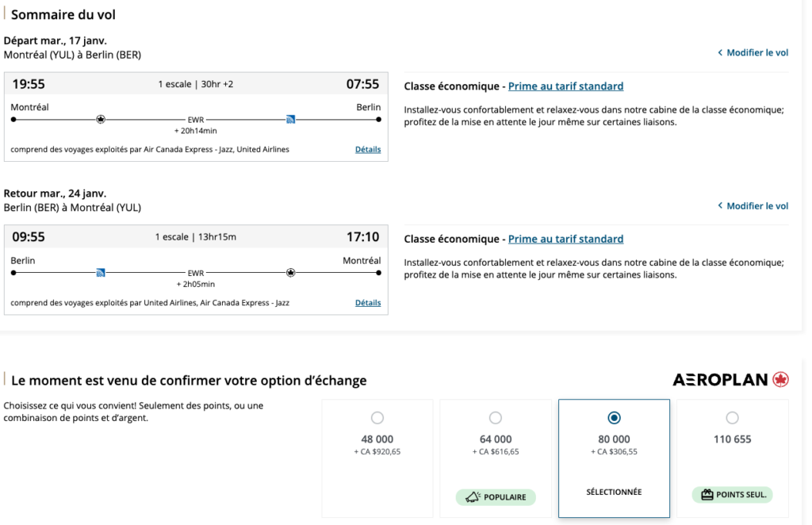Select the 64 000 points radio option
This screenshot has width=812, height=525.
(496, 418)
